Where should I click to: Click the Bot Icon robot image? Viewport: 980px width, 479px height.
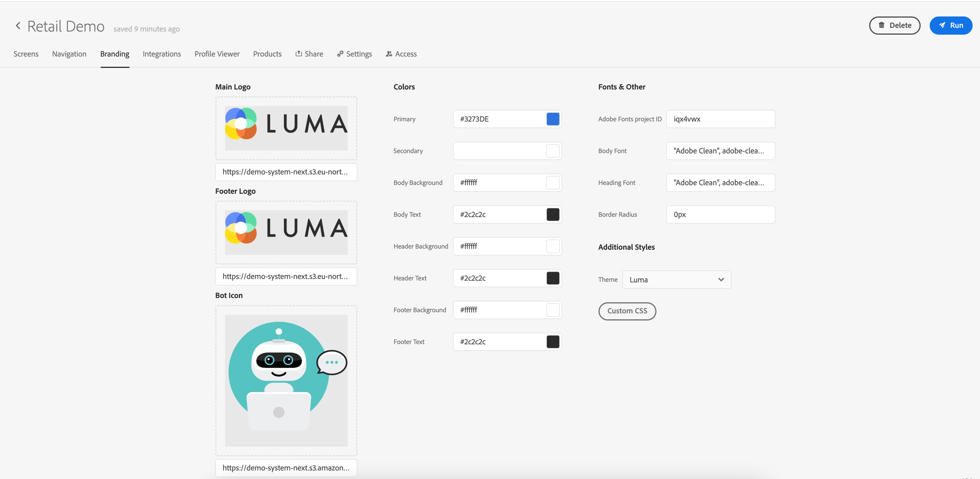click(x=286, y=380)
